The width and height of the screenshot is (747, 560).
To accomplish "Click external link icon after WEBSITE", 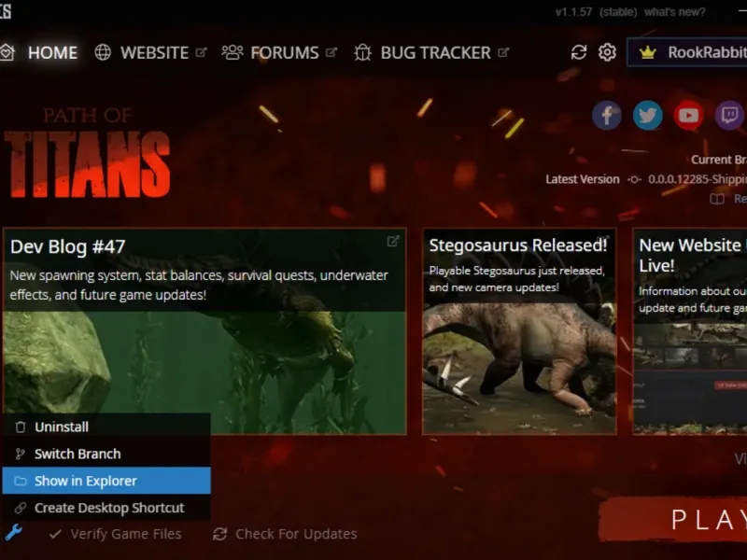I will [201, 52].
